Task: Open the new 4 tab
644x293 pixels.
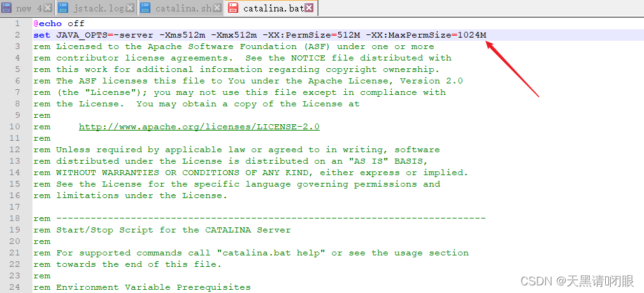Action: [27, 8]
